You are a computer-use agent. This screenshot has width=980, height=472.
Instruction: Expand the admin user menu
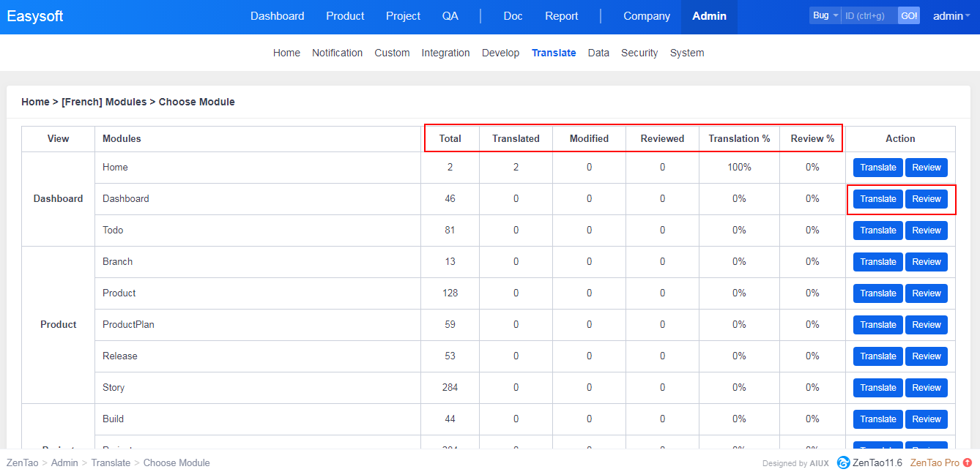click(951, 16)
